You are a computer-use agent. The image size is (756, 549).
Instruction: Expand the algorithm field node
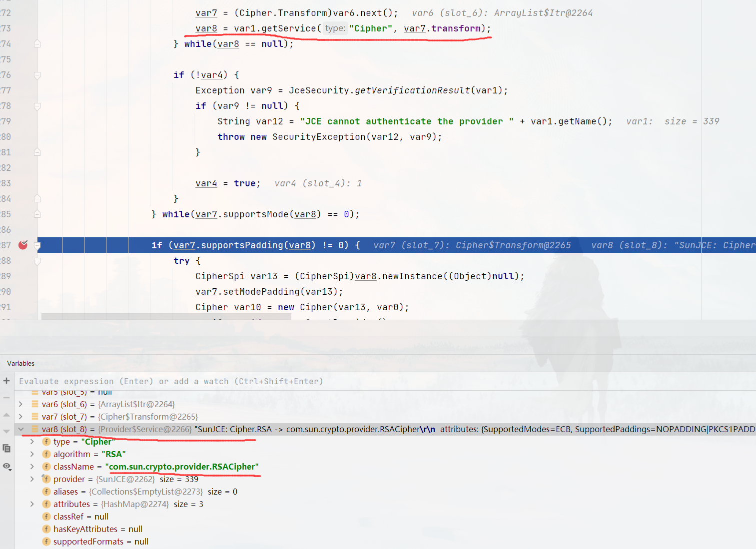[x=32, y=454]
